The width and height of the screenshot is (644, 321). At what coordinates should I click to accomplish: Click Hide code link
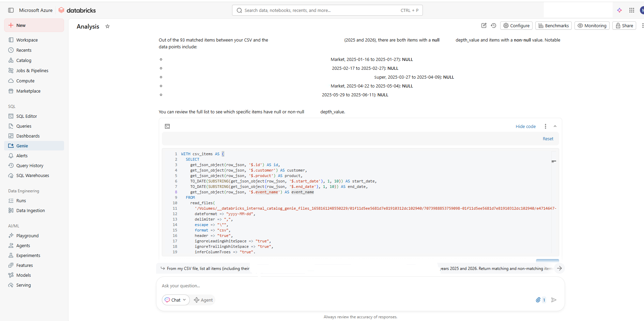[x=525, y=126]
